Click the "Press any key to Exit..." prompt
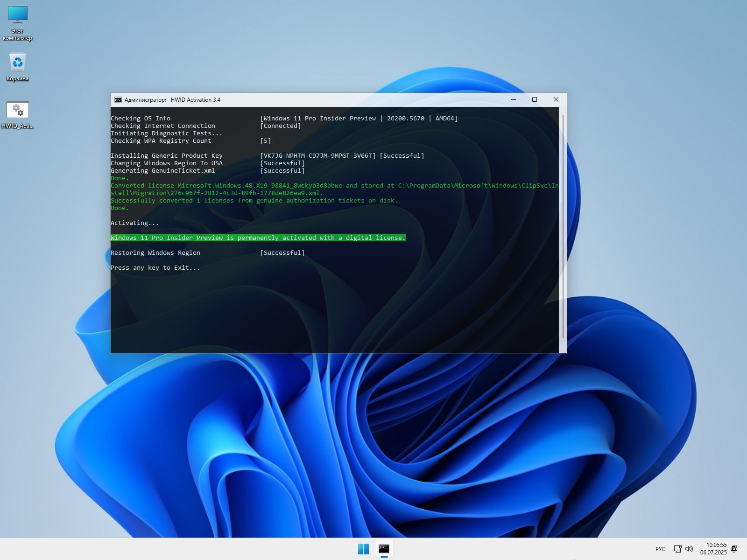Image resolution: width=747 pixels, height=560 pixels. click(x=155, y=268)
